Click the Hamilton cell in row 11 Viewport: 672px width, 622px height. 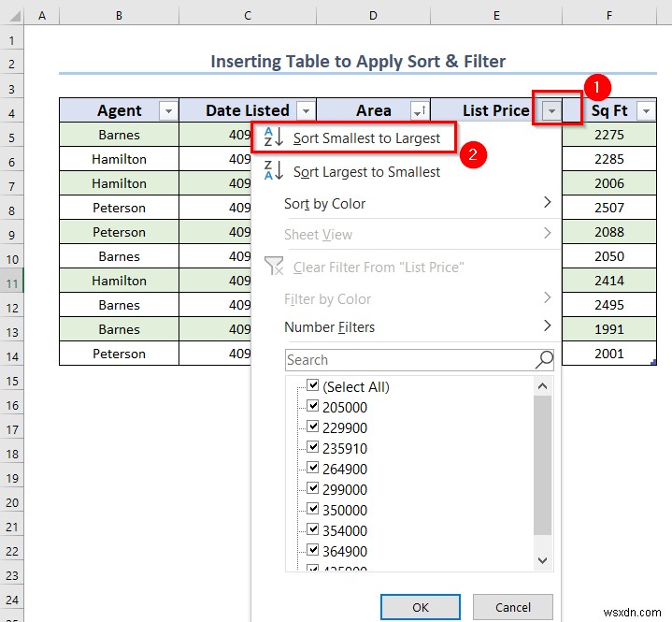click(119, 281)
